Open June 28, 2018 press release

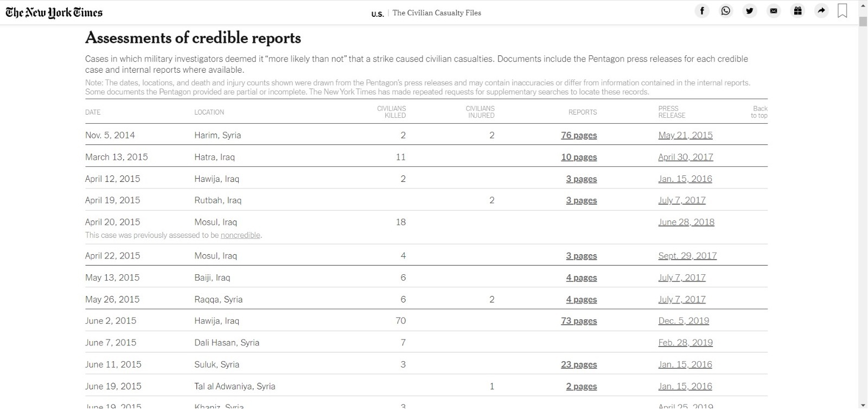pos(686,222)
